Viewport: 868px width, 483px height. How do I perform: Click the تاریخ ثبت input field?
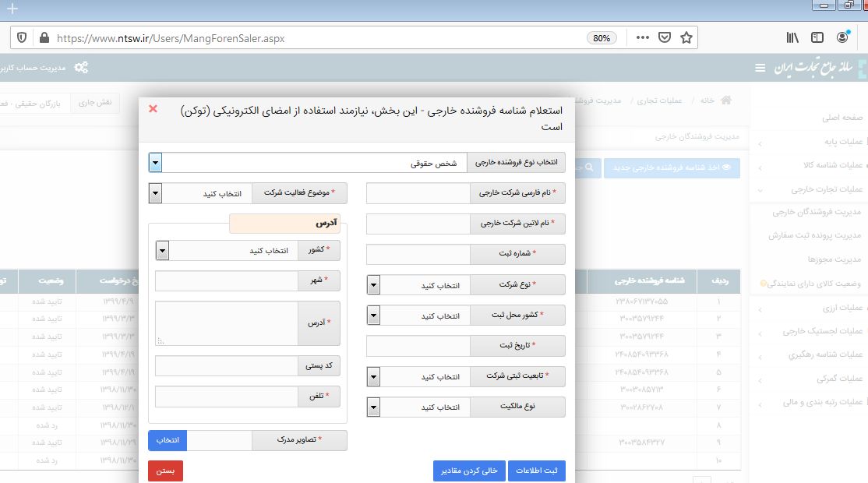pos(418,346)
